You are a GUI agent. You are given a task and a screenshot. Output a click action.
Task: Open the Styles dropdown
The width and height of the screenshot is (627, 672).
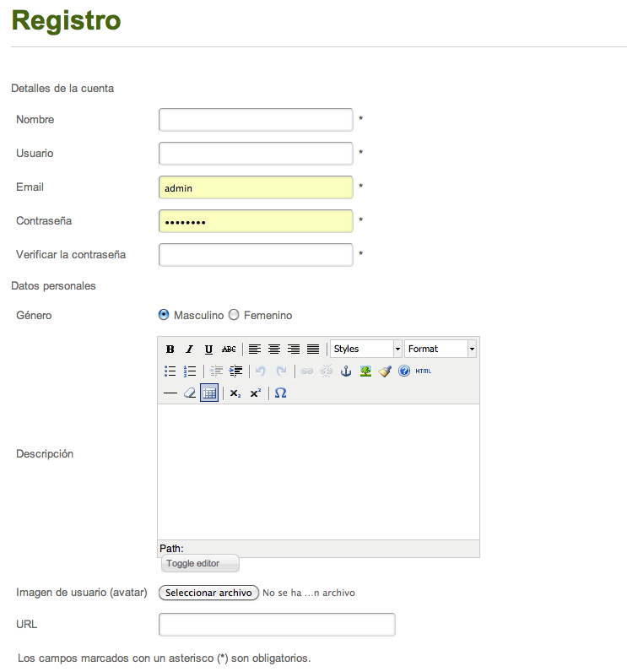coord(366,349)
